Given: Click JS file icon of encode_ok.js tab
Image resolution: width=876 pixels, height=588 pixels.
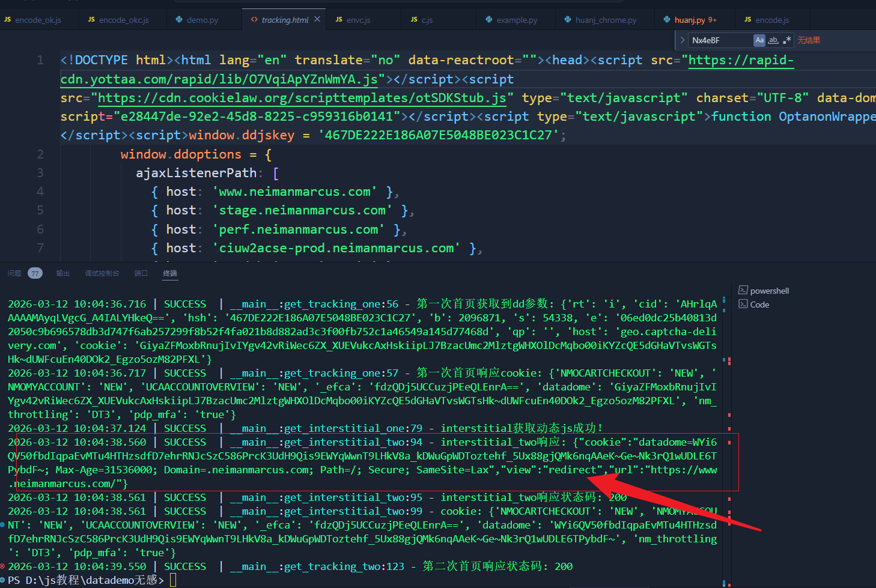Looking at the screenshot, I should [x=7, y=20].
